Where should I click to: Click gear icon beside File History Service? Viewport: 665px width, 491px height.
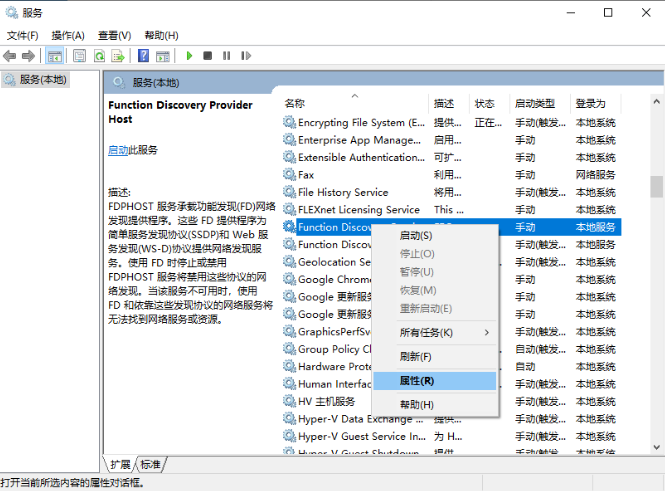click(289, 192)
